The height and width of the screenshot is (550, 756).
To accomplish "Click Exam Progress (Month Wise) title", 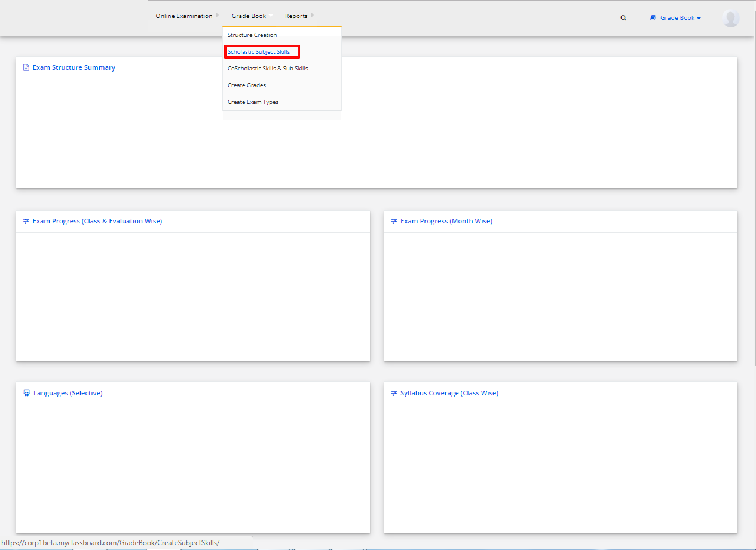I will tap(446, 221).
